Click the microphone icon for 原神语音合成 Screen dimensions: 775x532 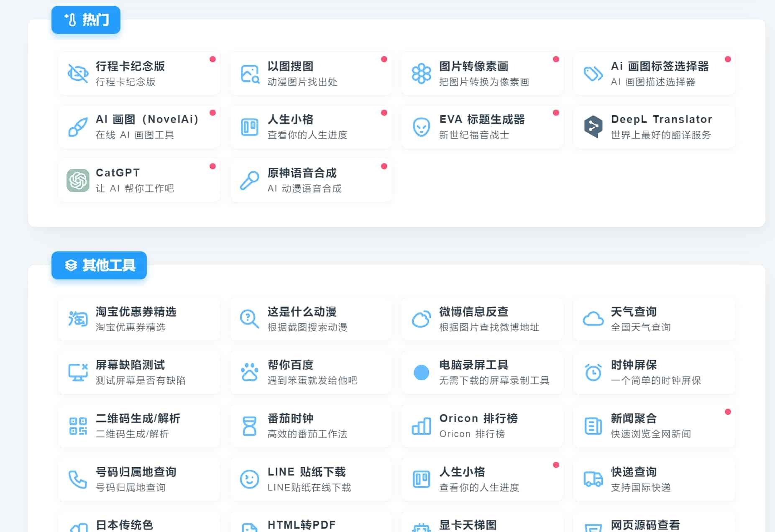click(x=250, y=180)
